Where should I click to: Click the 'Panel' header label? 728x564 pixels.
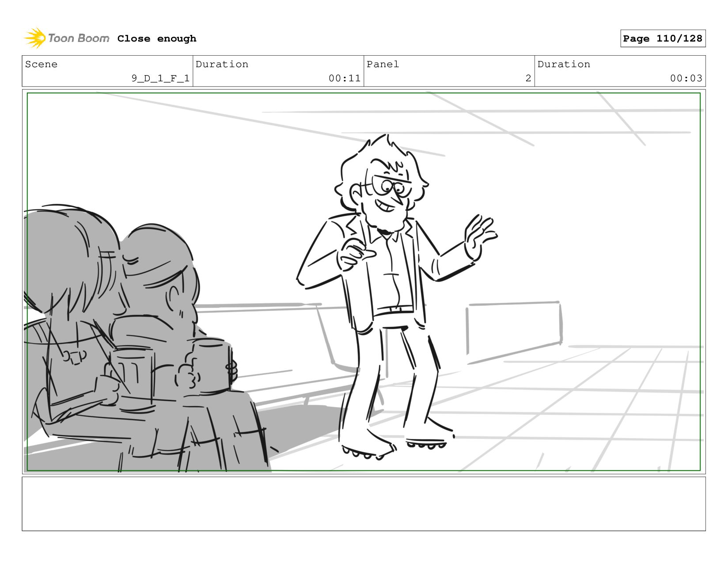tap(383, 64)
